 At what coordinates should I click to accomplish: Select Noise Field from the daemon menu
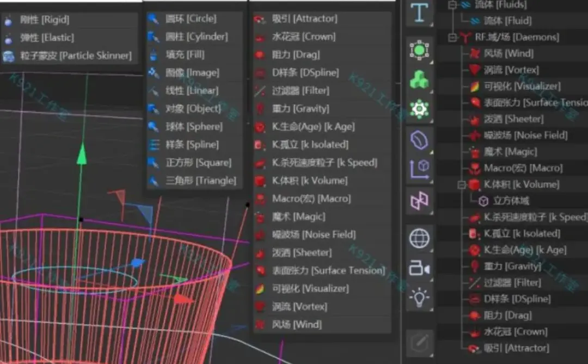[322, 235]
